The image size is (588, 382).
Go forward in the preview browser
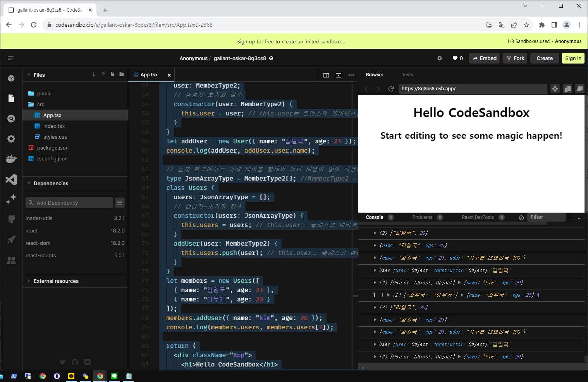[x=378, y=89]
